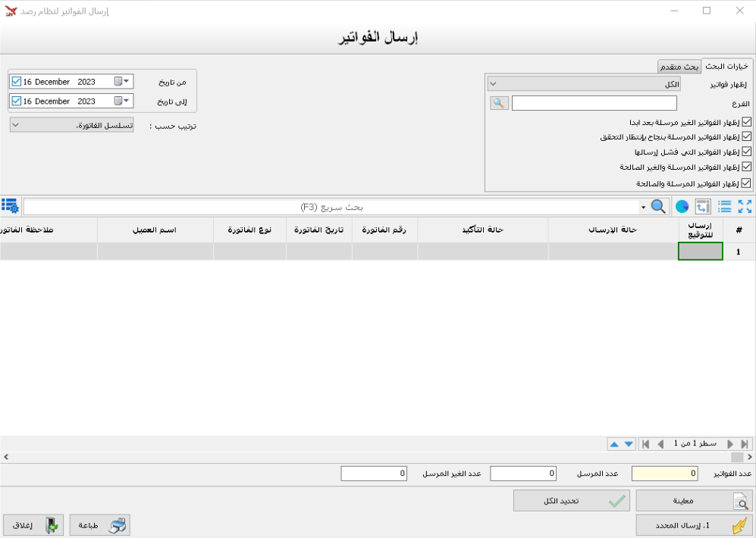Image resolution: width=756 pixels, height=538 pixels.
Task: Switch to the 'بحث متقدم' tab
Action: point(679,67)
